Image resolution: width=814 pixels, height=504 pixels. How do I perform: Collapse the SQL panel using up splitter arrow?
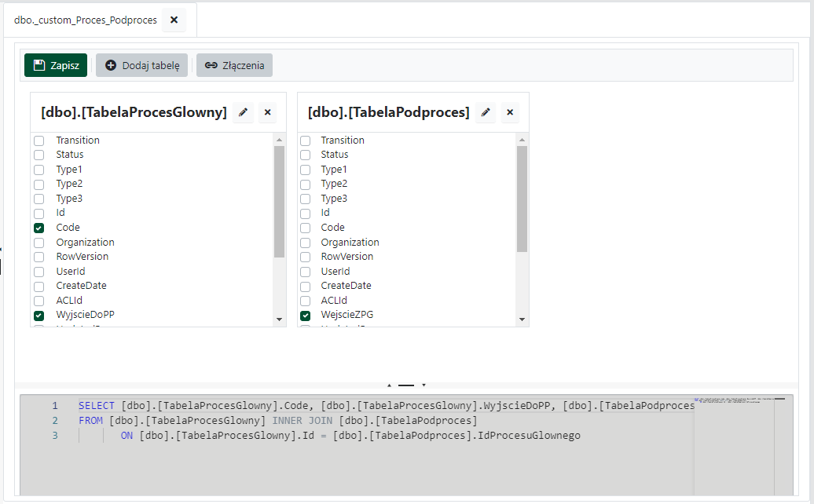[388, 385]
